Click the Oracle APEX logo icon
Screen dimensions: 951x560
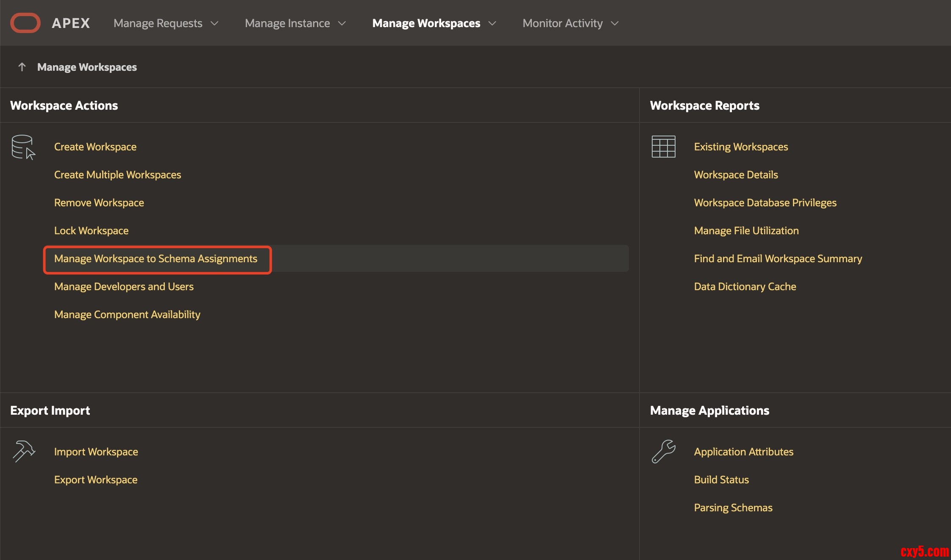25,23
